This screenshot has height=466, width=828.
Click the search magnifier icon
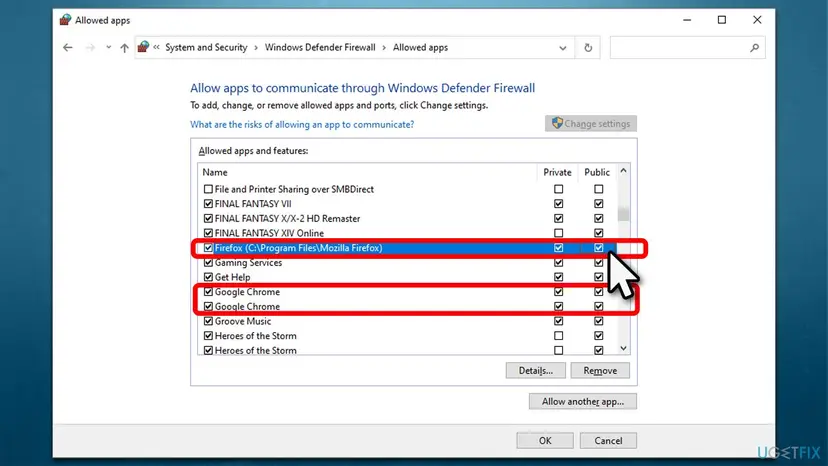coord(754,48)
